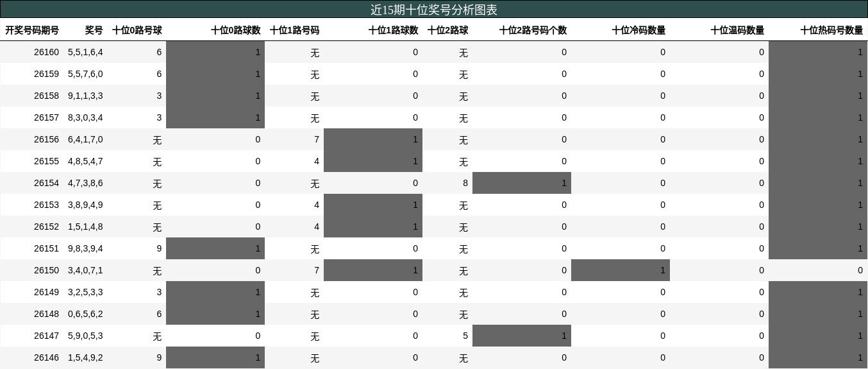Image resolution: width=868 pixels, height=369 pixels.
Task: Click winning numbers 8,3,0,3,4
Action: click(85, 117)
